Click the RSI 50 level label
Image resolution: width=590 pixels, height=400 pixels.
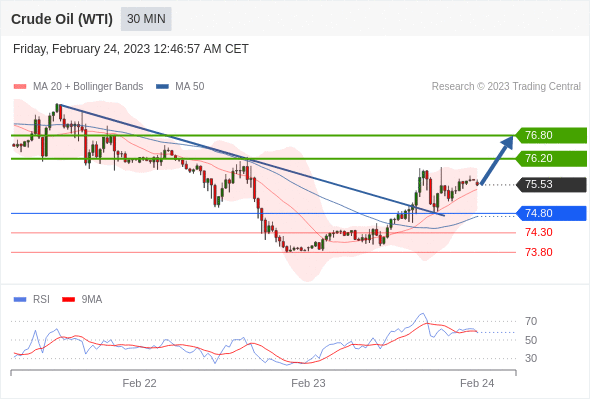pos(531,340)
